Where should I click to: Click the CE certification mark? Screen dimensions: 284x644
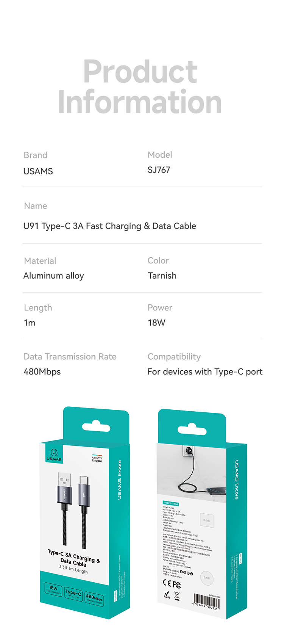[167, 583]
